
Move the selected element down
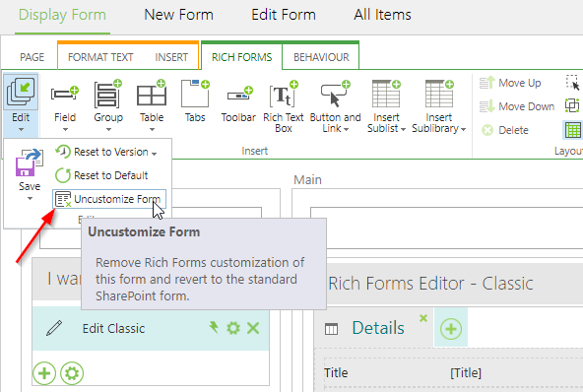(517, 106)
